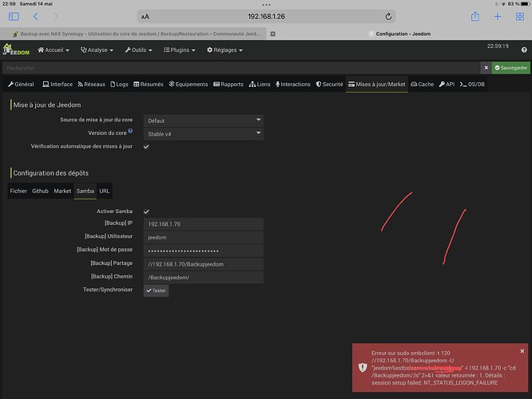
Task: Open the Réglages menu
Action: (x=224, y=49)
